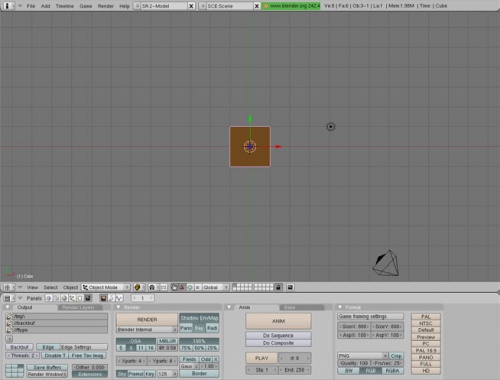Click the ANIM button

click(278, 321)
